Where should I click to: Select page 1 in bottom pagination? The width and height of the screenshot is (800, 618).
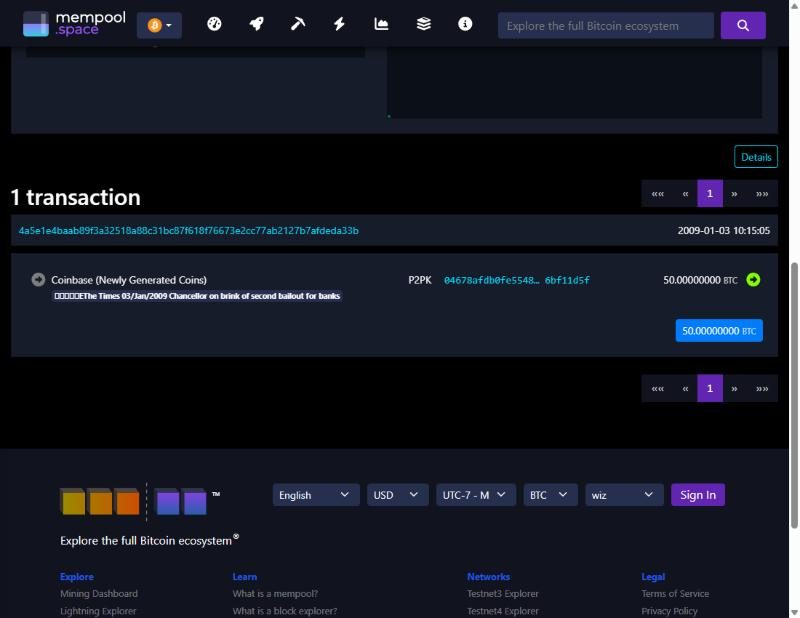pos(710,389)
